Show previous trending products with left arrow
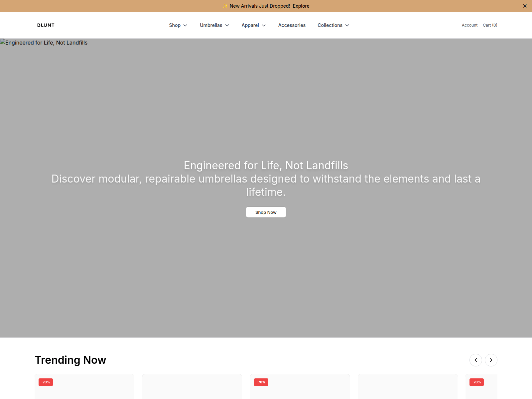Viewport: 532px width, 399px height. [476, 360]
